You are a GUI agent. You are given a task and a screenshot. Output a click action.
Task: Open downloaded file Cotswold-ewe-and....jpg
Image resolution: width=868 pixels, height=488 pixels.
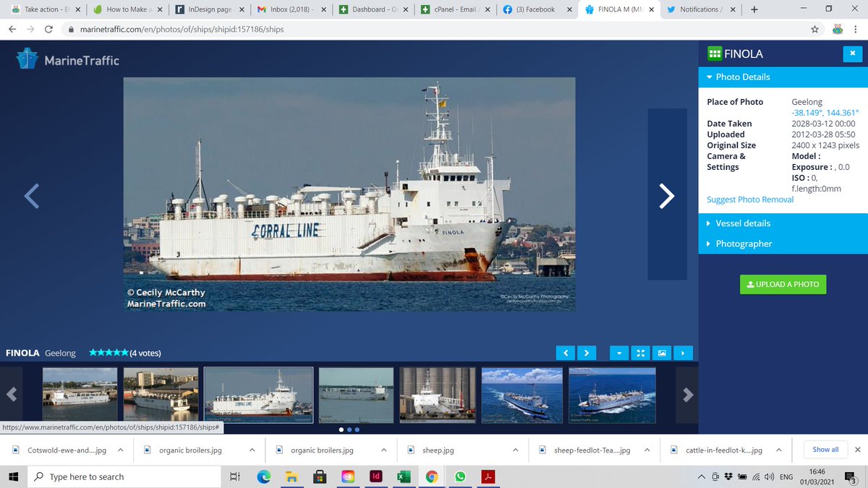[x=67, y=450]
